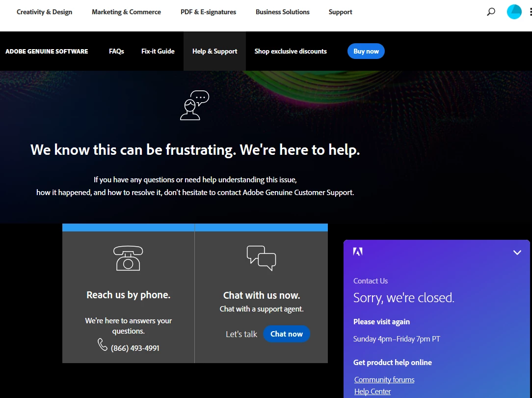Viewport: 532px width, 398px height.
Task: Click the 'Chat with us now.' heading
Action: point(262,295)
